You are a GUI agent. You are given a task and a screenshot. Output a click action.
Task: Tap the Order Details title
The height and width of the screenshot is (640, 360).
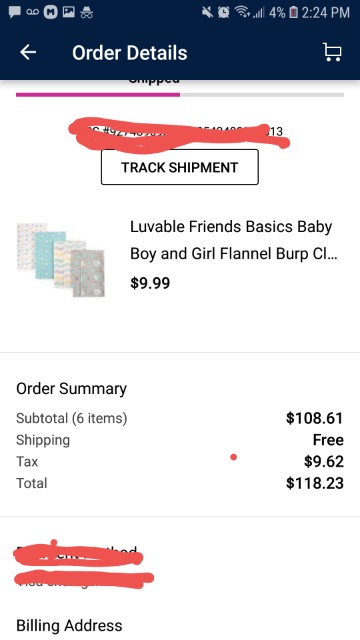pyautogui.click(x=130, y=53)
